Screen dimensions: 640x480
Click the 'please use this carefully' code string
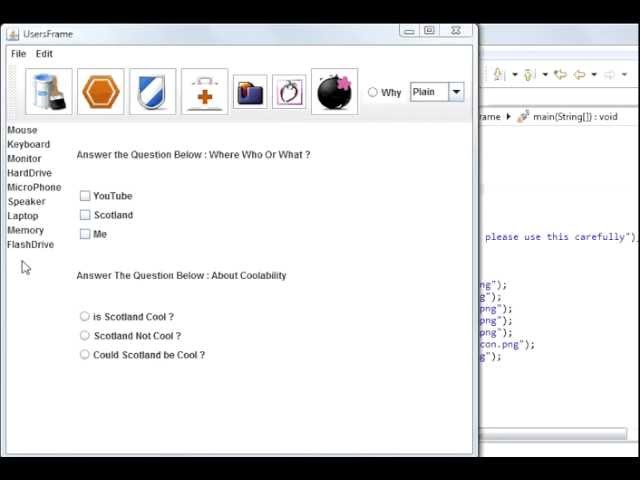click(560, 237)
